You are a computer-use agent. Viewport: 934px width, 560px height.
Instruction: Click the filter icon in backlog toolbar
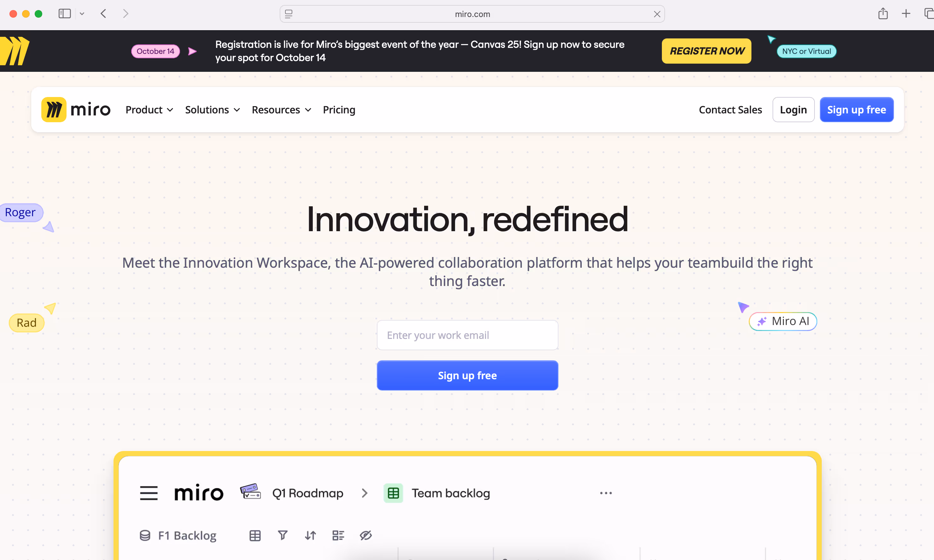pyautogui.click(x=283, y=535)
